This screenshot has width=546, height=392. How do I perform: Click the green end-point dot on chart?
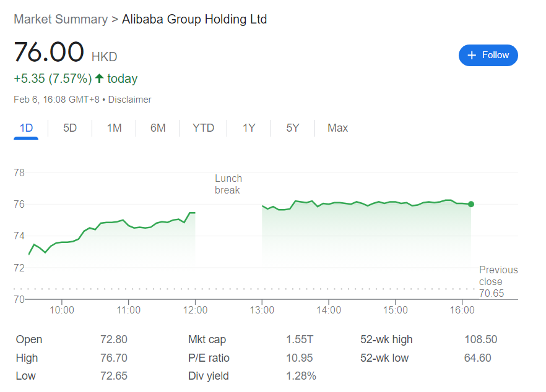471,204
